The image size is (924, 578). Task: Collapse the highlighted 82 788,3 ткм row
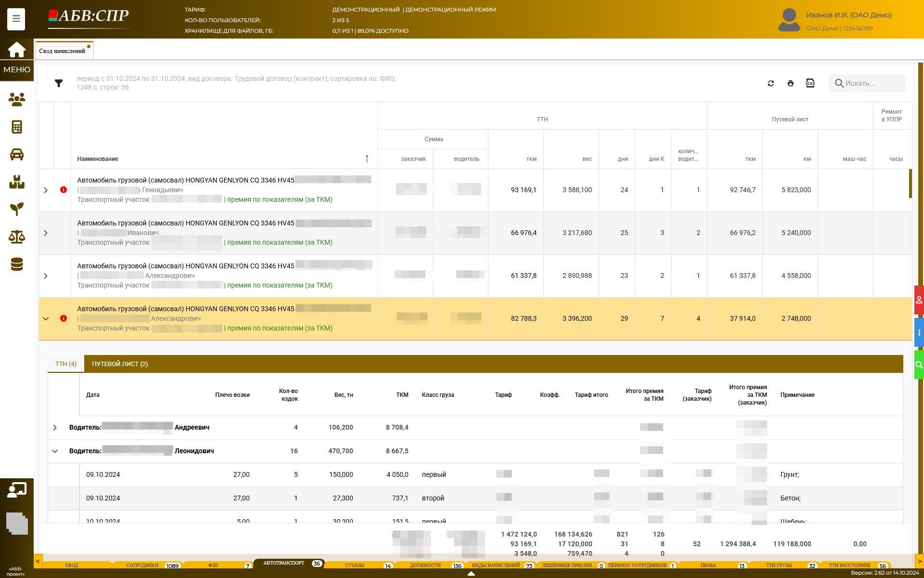point(46,318)
